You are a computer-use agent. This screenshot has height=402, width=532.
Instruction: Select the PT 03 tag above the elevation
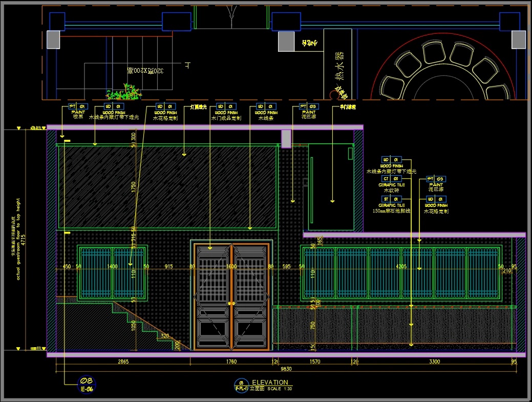[309, 107]
